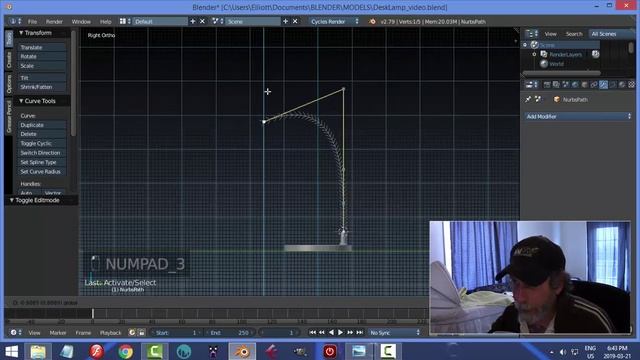Viewport: 640px width, 360px height.
Task: Select the RenderLayers row icon
Action: click(x=544, y=54)
